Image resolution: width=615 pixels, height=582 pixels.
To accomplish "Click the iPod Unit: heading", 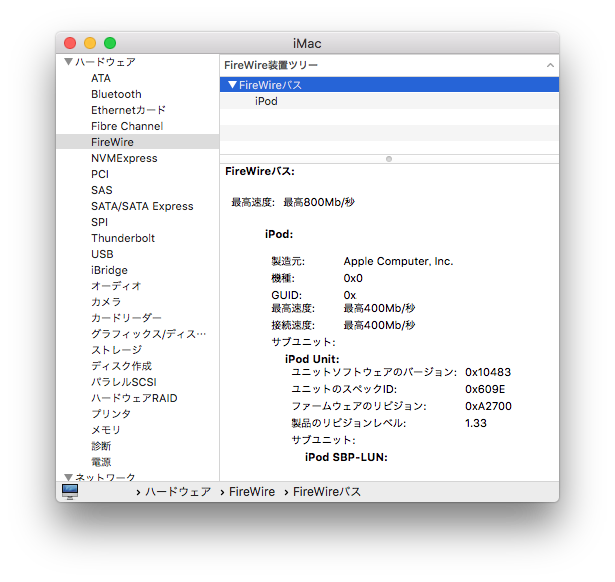I will [312, 359].
